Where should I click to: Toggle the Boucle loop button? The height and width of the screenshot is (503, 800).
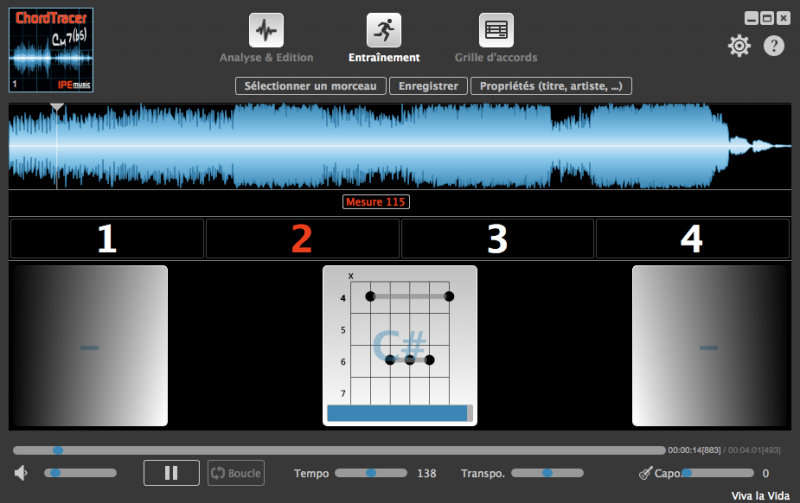tap(236, 473)
